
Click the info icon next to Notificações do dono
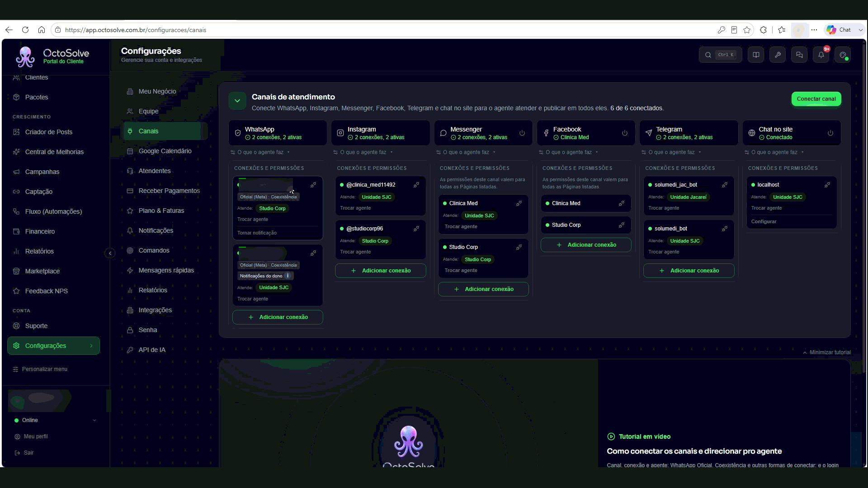pyautogui.click(x=288, y=276)
